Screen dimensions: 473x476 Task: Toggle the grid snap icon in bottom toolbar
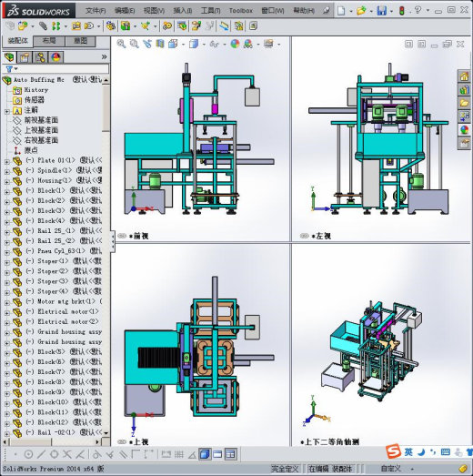(178, 454)
